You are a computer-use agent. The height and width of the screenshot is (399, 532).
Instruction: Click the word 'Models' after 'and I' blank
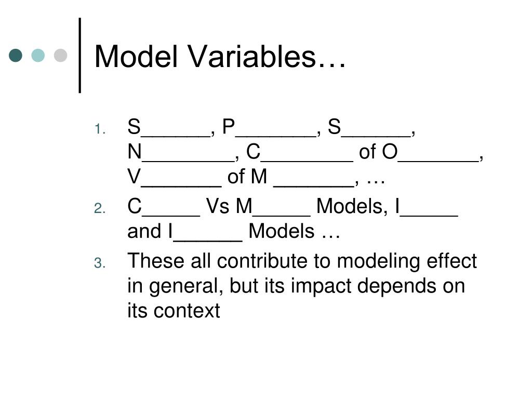point(282,231)
